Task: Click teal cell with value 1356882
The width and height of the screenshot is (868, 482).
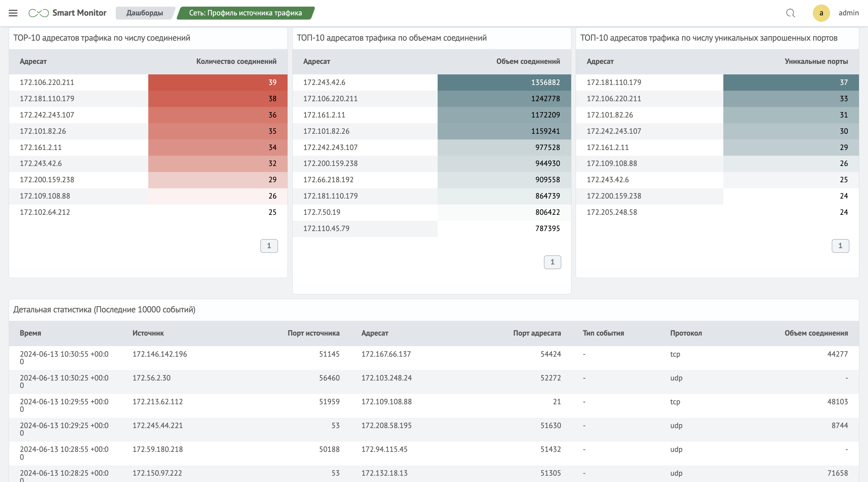Action: point(504,83)
